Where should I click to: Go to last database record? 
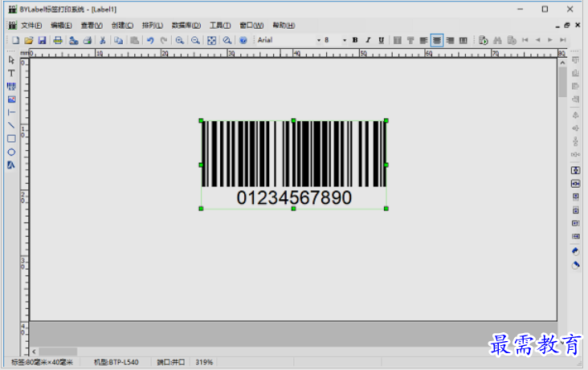click(563, 40)
